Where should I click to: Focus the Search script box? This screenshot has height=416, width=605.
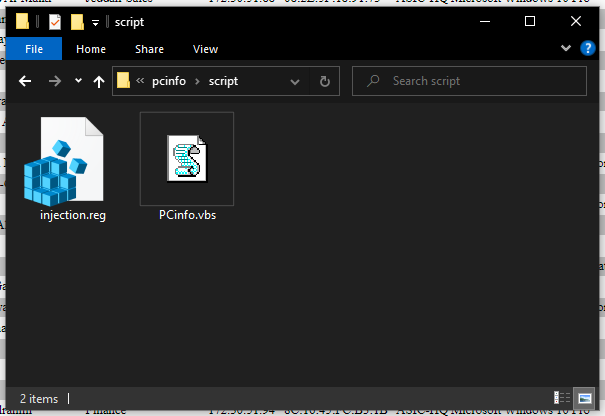(469, 81)
